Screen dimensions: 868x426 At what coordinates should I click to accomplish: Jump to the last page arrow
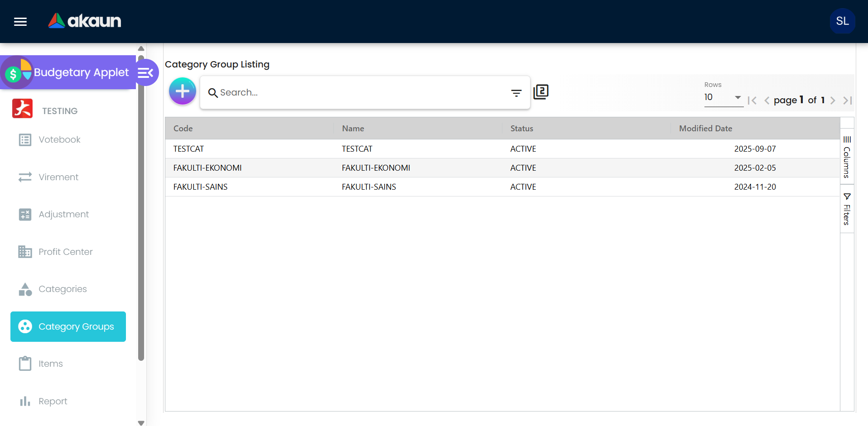tap(847, 101)
